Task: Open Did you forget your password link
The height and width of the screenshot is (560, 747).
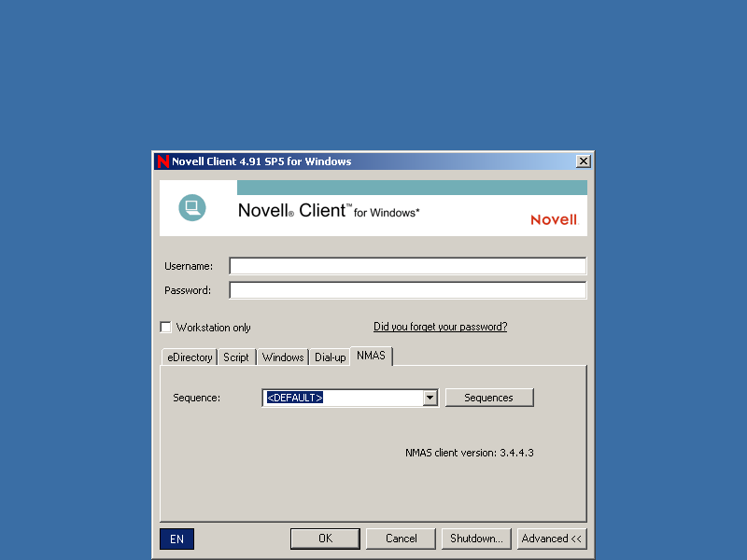Action: pos(440,327)
